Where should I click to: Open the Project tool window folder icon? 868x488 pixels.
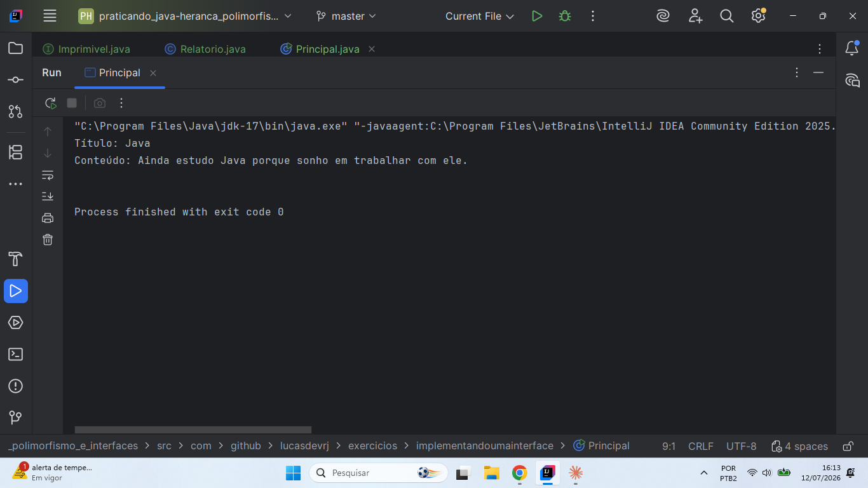click(x=16, y=48)
